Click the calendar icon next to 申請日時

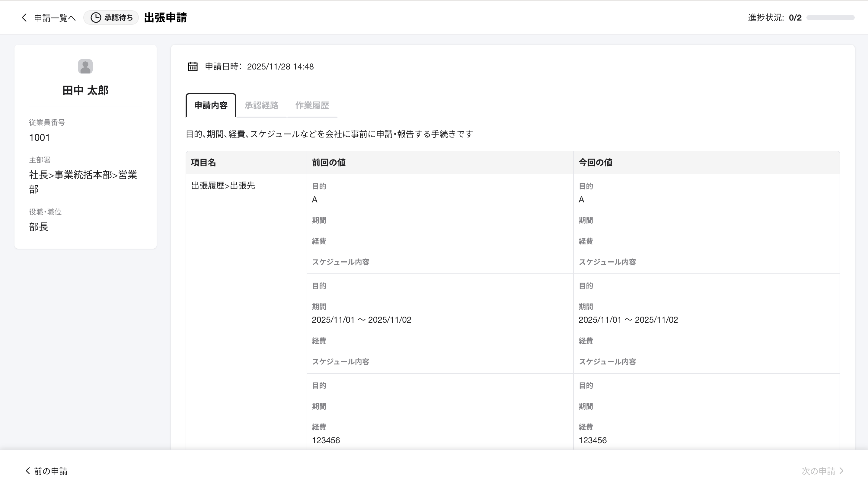193,66
